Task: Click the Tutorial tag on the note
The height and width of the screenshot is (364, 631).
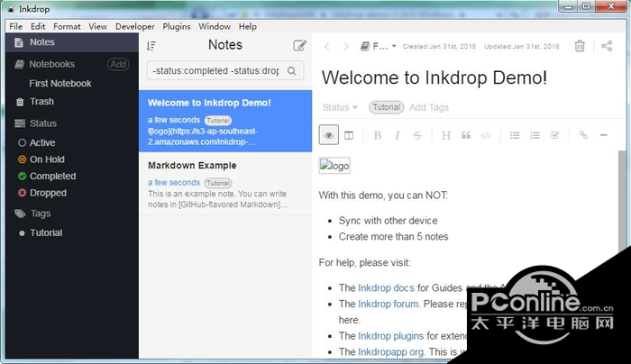Action: point(387,107)
